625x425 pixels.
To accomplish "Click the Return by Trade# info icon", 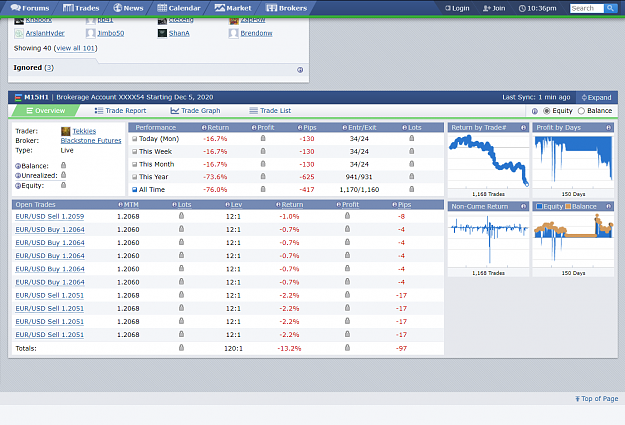I will [523, 128].
